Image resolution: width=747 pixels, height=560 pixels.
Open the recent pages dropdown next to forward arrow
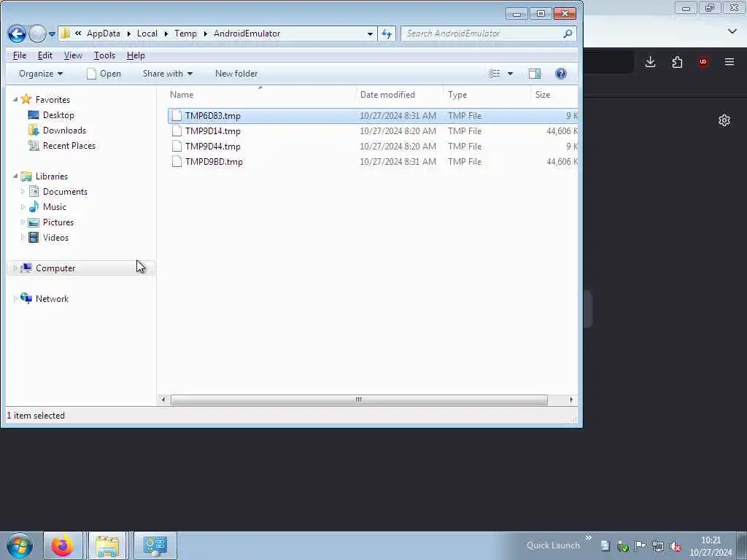[x=52, y=34]
